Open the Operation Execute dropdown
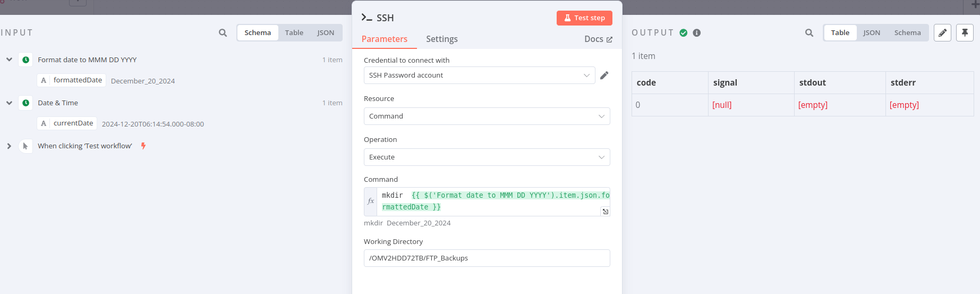Viewport: 980px width, 294px height. (x=487, y=157)
